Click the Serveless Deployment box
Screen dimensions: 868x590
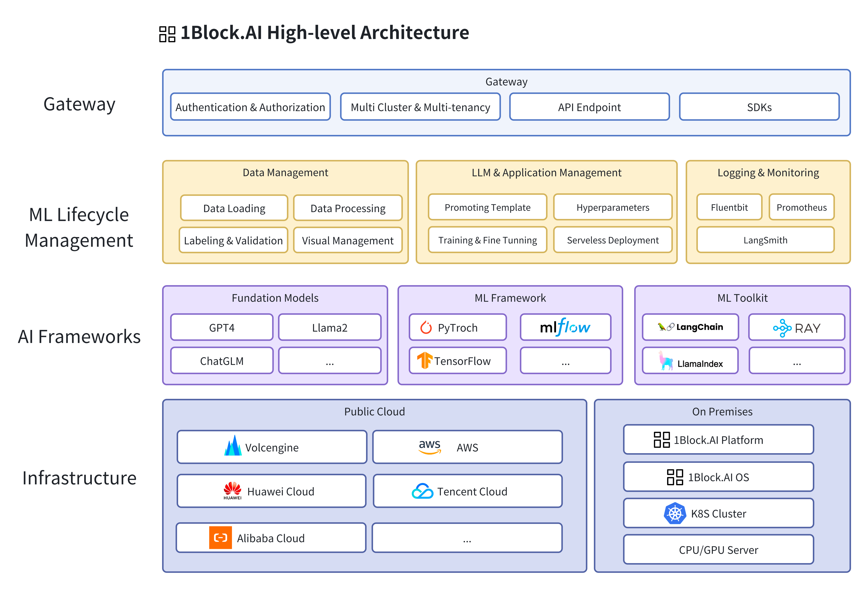[x=613, y=240]
